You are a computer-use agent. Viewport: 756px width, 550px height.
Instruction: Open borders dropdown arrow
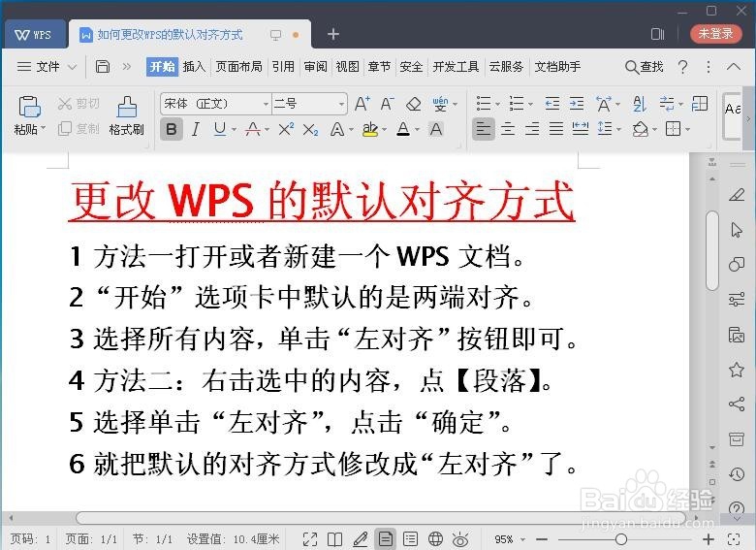click(x=687, y=129)
